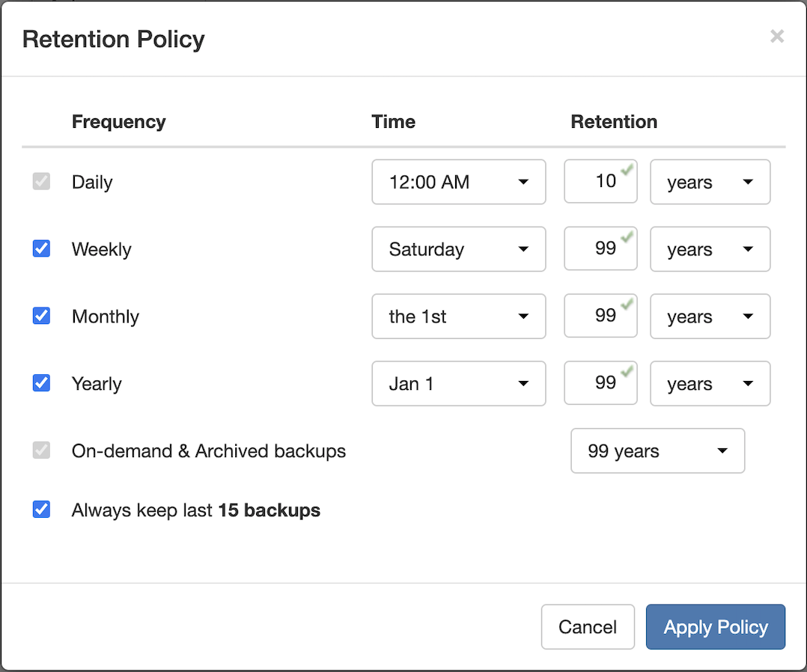807x672 pixels.
Task: Close the Retention Policy dialog with the X
Action: (776, 36)
